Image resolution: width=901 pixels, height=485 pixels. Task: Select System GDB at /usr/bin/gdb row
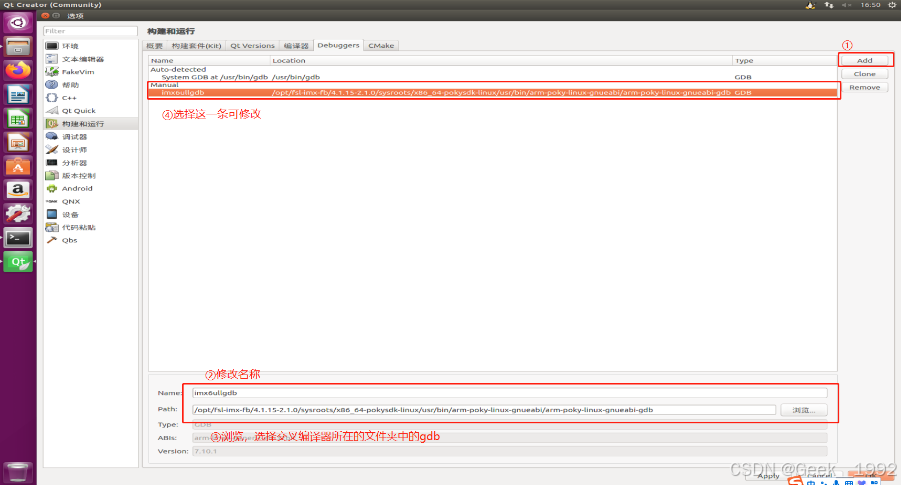(492, 77)
